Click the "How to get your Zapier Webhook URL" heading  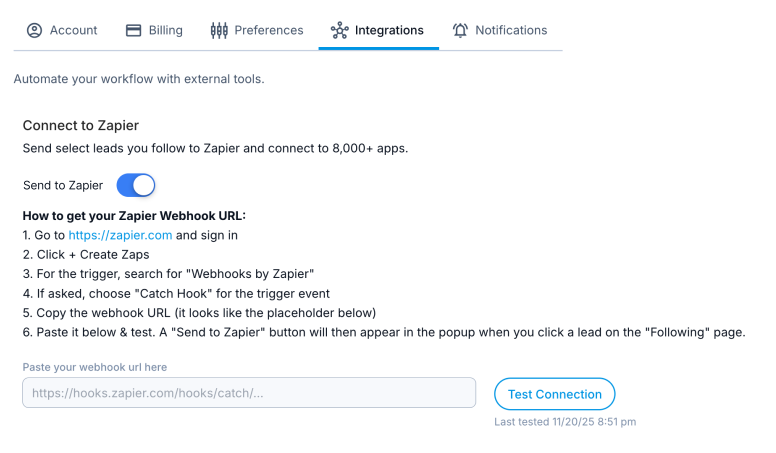pyautogui.click(x=134, y=215)
